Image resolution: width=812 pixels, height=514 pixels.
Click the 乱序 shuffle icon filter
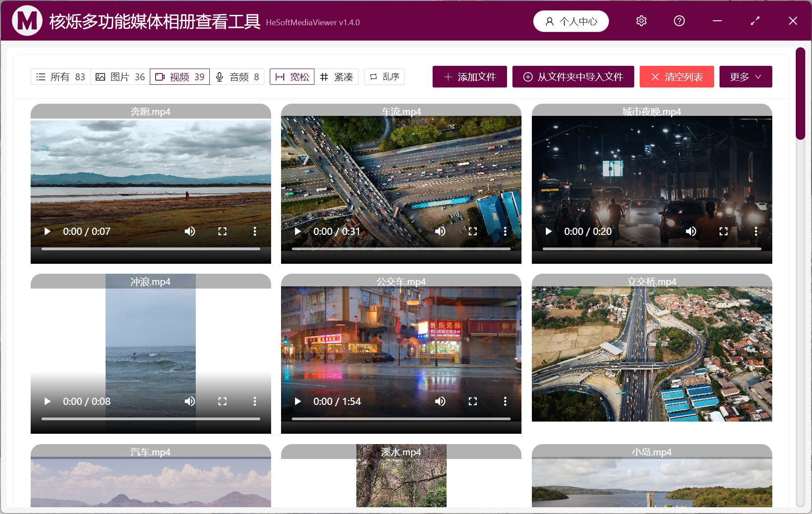coord(383,77)
